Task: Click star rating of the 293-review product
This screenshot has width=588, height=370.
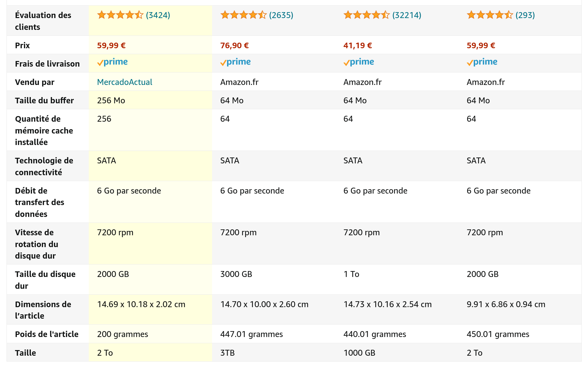Action: point(490,15)
